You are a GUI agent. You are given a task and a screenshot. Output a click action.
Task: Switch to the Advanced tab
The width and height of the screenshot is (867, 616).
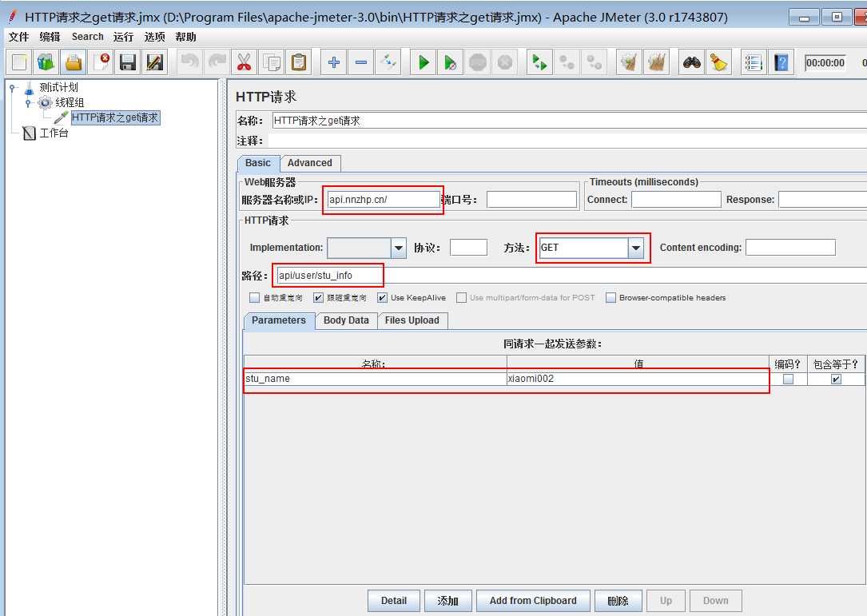309,163
